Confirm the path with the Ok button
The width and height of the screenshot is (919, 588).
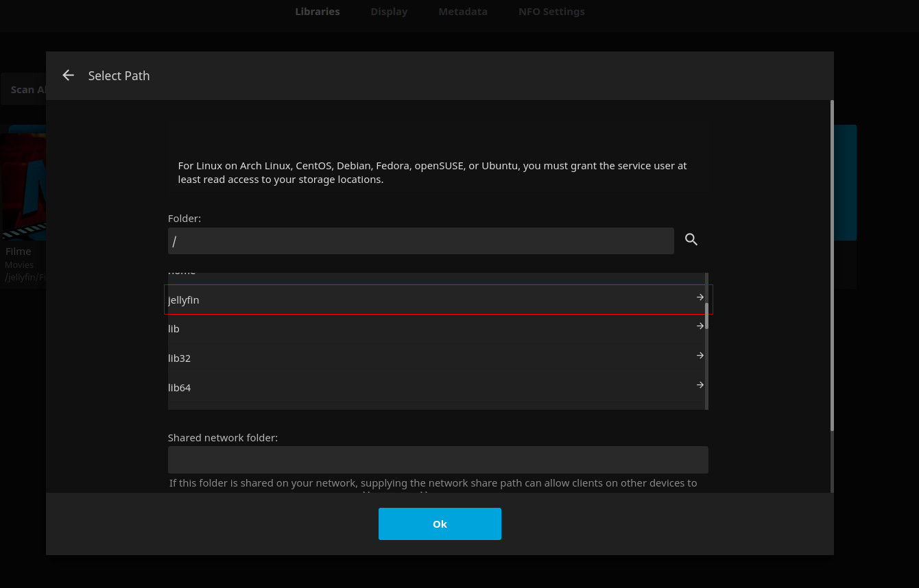(x=440, y=524)
